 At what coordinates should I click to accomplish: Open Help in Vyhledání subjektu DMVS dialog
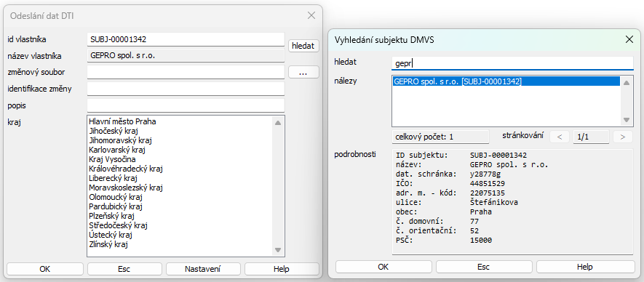[584, 267]
